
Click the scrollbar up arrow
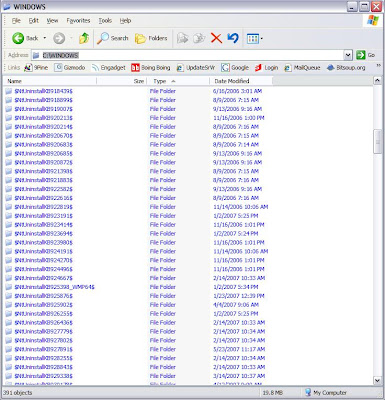pyautogui.click(x=377, y=80)
